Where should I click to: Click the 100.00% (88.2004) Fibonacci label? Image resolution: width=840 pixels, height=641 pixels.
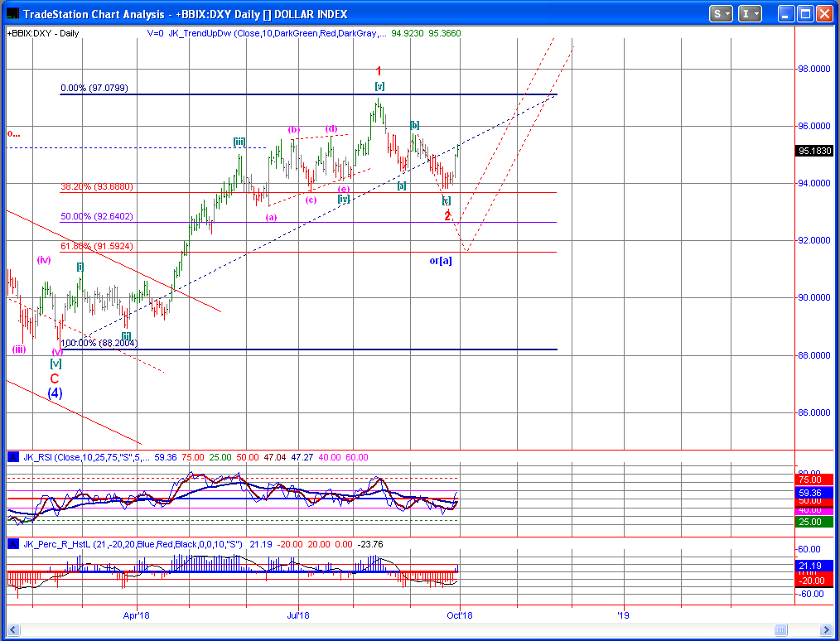coord(99,343)
